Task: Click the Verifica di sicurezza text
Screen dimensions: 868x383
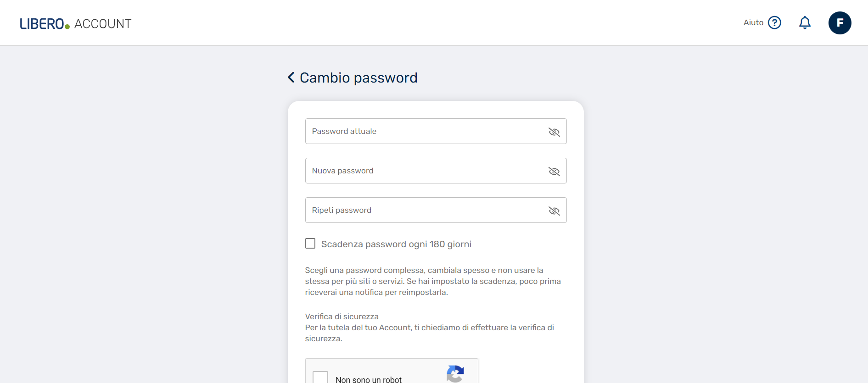Action: [342, 316]
